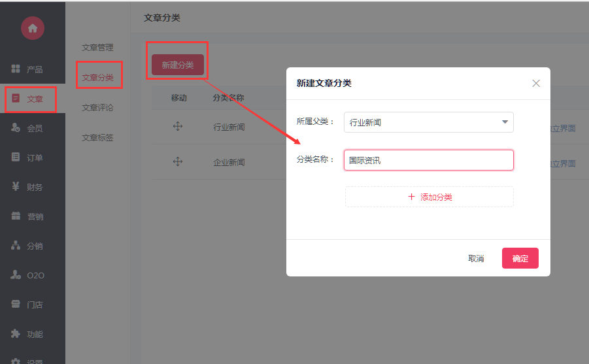Open the 营销 gift icon

point(16,216)
